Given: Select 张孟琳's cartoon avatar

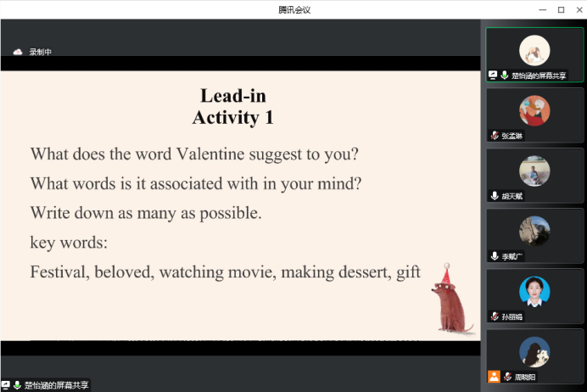Looking at the screenshot, I should pyautogui.click(x=534, y=110).
